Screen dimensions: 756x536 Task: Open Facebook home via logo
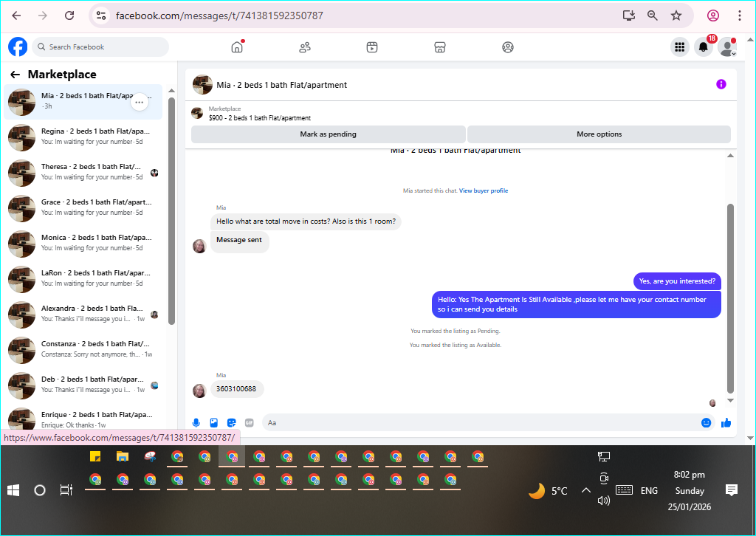click(x=18, y=47)
